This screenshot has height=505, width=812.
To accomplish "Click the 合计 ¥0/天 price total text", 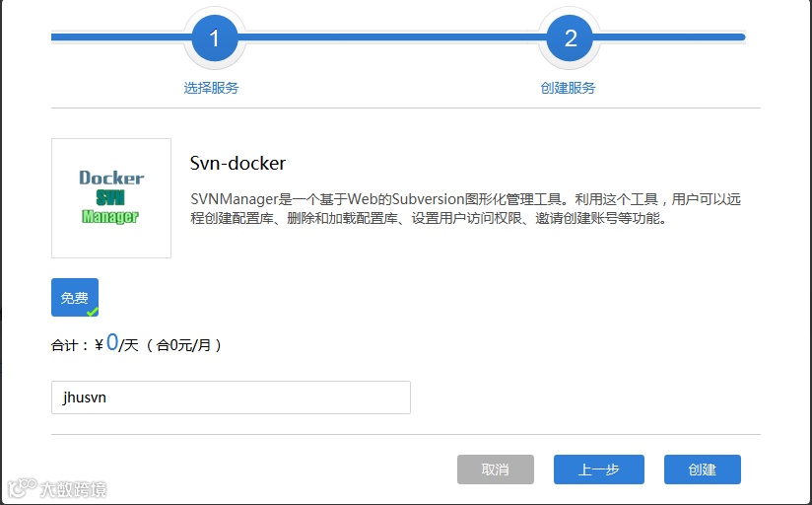I will 136,344.
